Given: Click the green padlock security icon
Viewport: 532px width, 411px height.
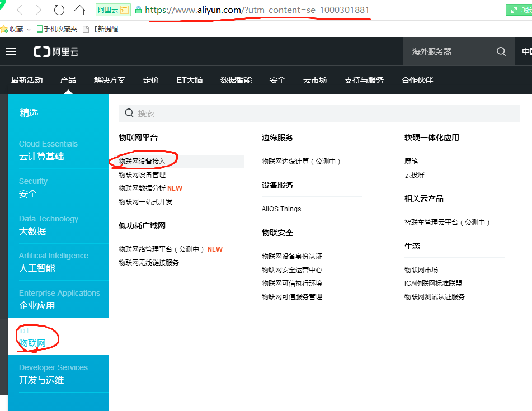Looking at the screenshot, I should click(x=138, y=10).
